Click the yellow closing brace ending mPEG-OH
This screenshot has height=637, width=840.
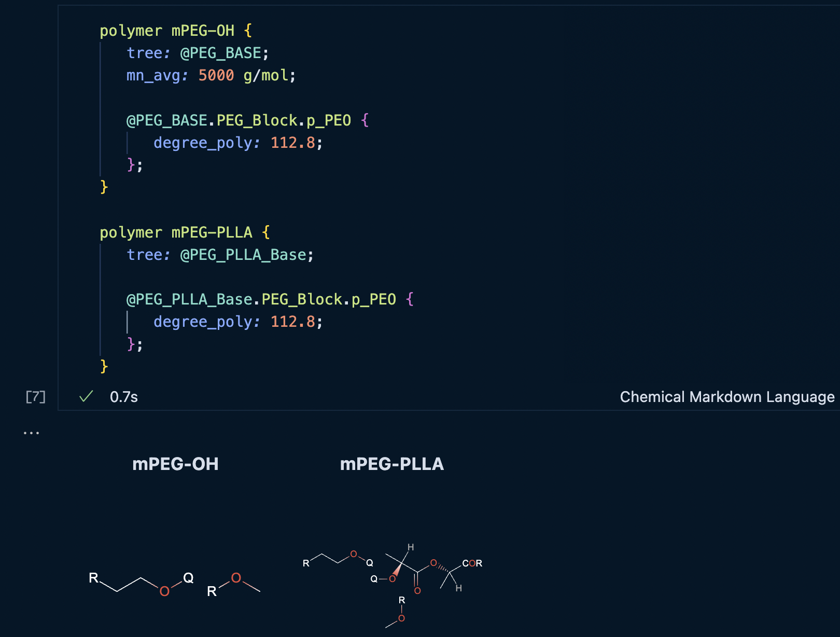click(104, 187)
